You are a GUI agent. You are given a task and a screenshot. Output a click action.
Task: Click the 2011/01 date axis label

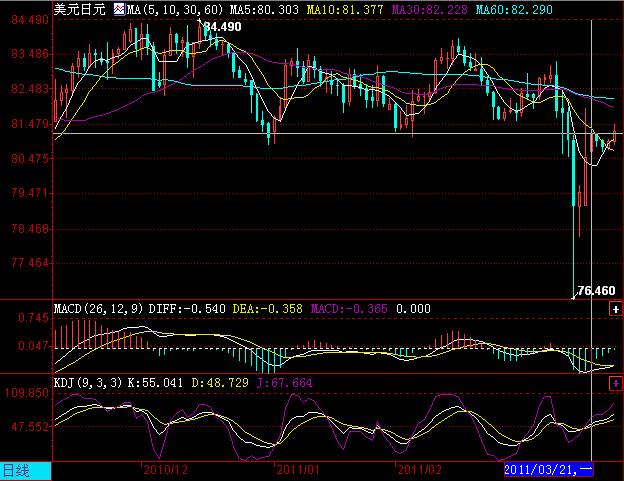click(298, 470)
